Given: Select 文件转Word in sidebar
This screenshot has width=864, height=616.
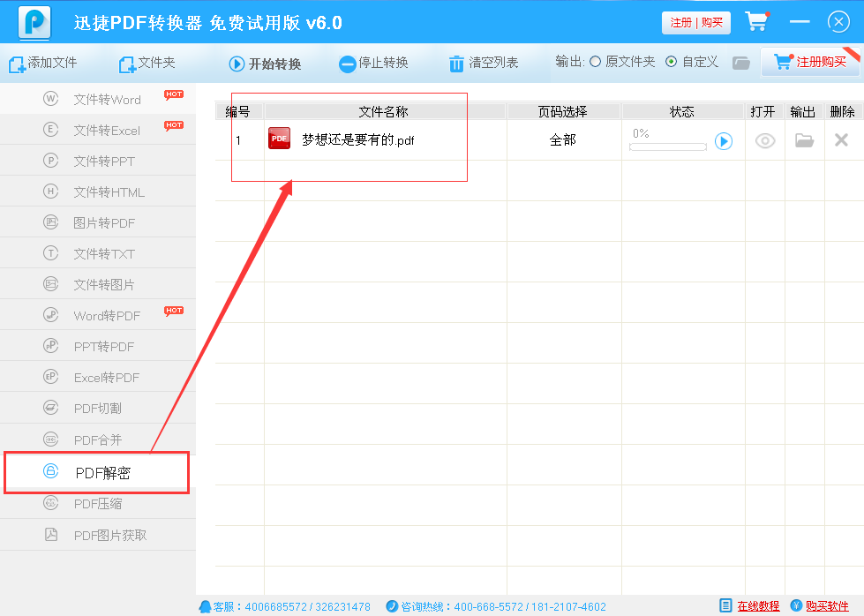Looking at the screenshot, I should [x=98, y=99].
